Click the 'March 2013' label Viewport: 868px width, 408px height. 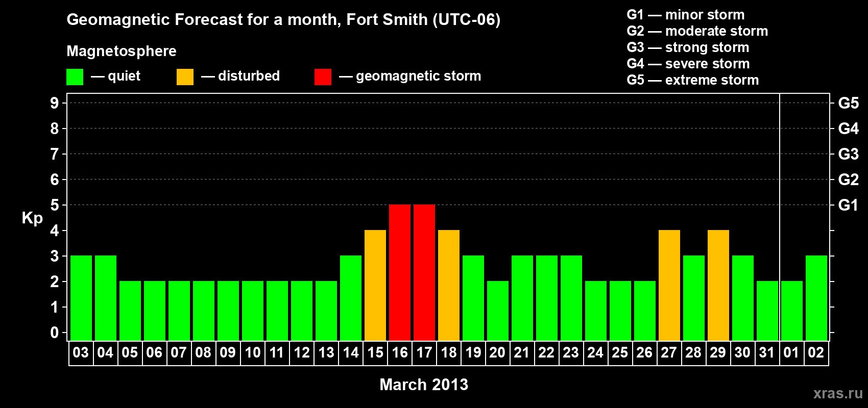tap(424, 385)
